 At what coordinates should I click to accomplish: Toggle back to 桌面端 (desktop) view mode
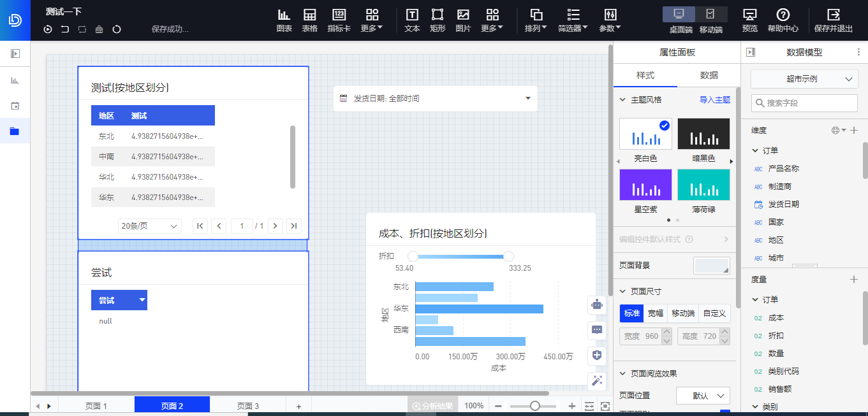coord(679,14)
